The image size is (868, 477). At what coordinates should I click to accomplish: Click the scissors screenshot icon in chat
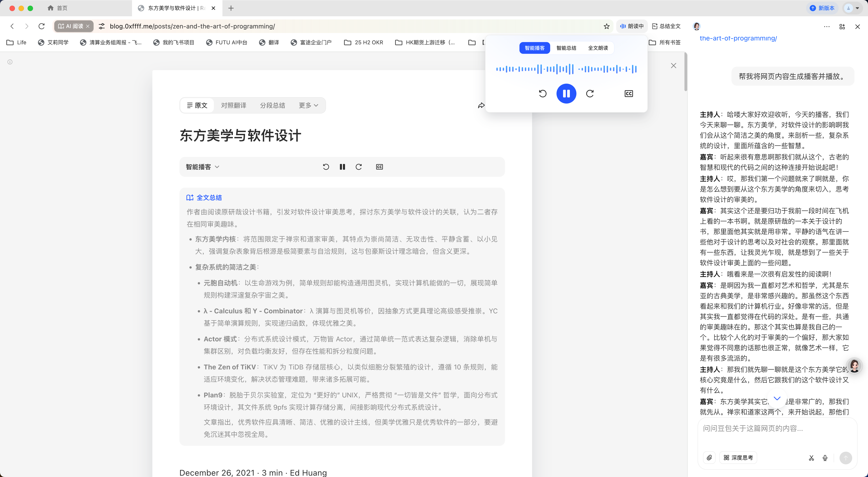click(x=811, y=458)
